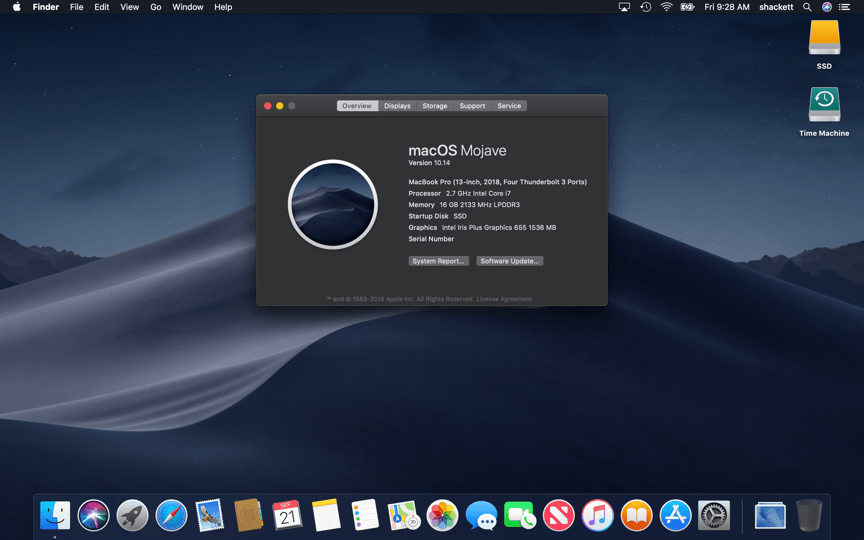Open AirPlay display menu bar icon

624,7
